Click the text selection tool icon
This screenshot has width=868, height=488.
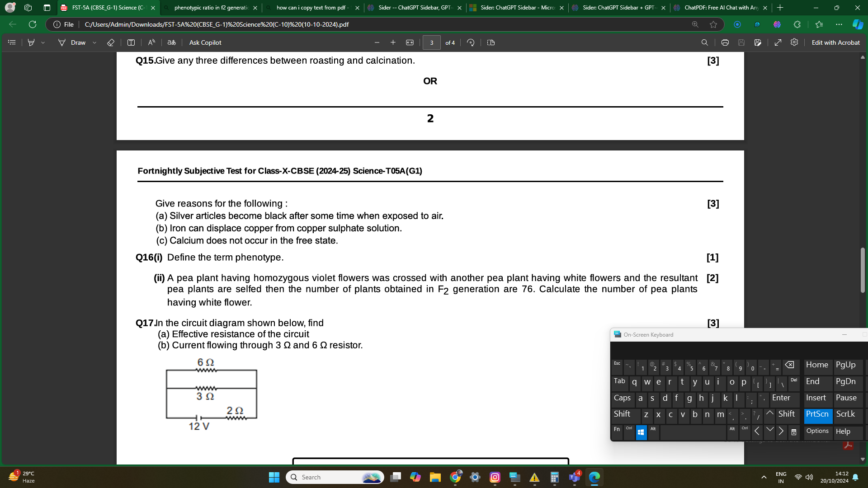pyautogui.click(x=131, y=42)
